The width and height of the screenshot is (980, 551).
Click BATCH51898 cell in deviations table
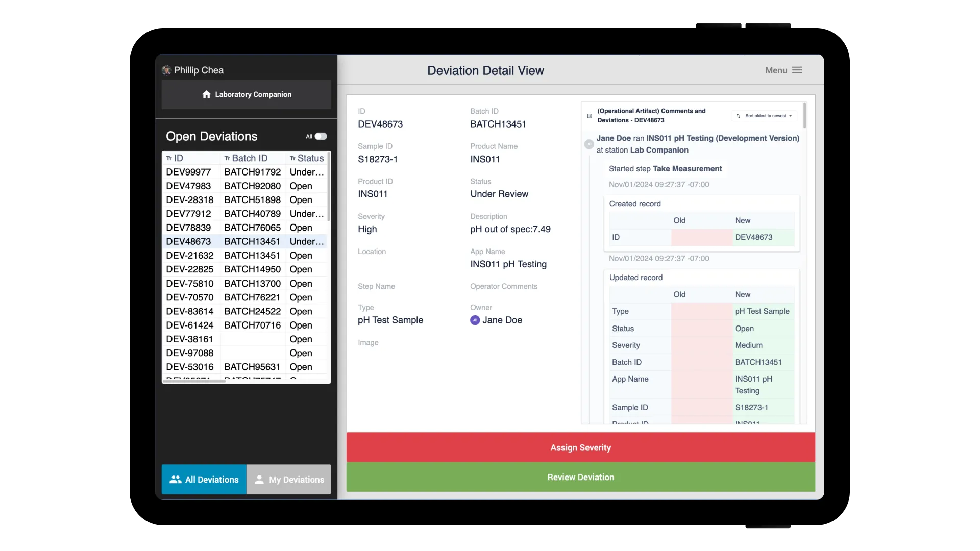point(252,199)
